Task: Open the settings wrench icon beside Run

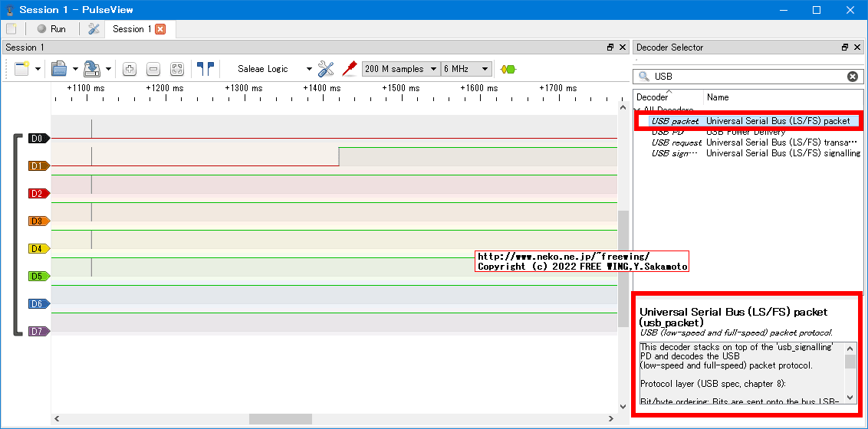Action: coord(94,29)
